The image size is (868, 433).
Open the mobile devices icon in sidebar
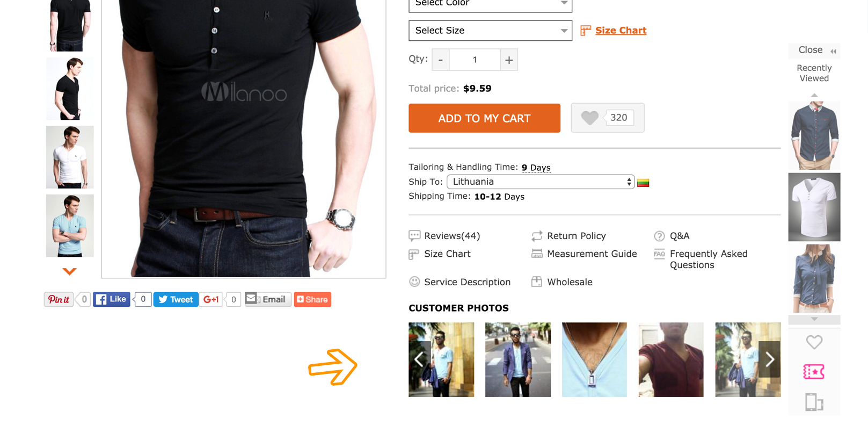814,402
